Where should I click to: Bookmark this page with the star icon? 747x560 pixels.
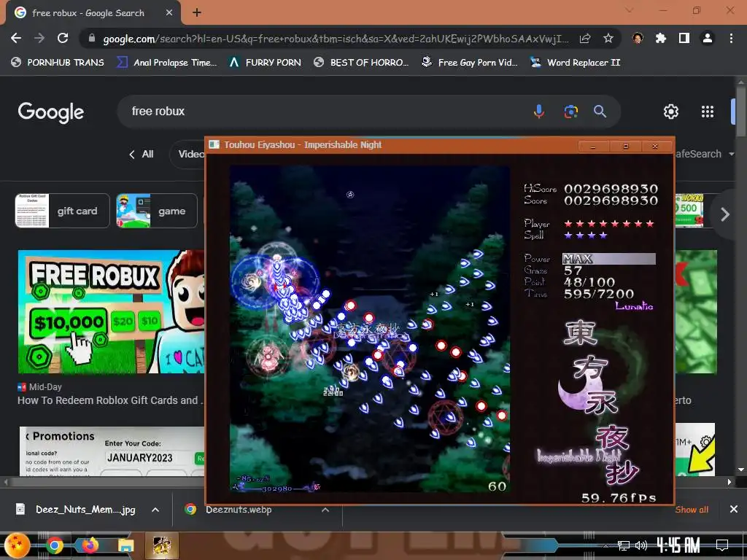coord(608,39)
